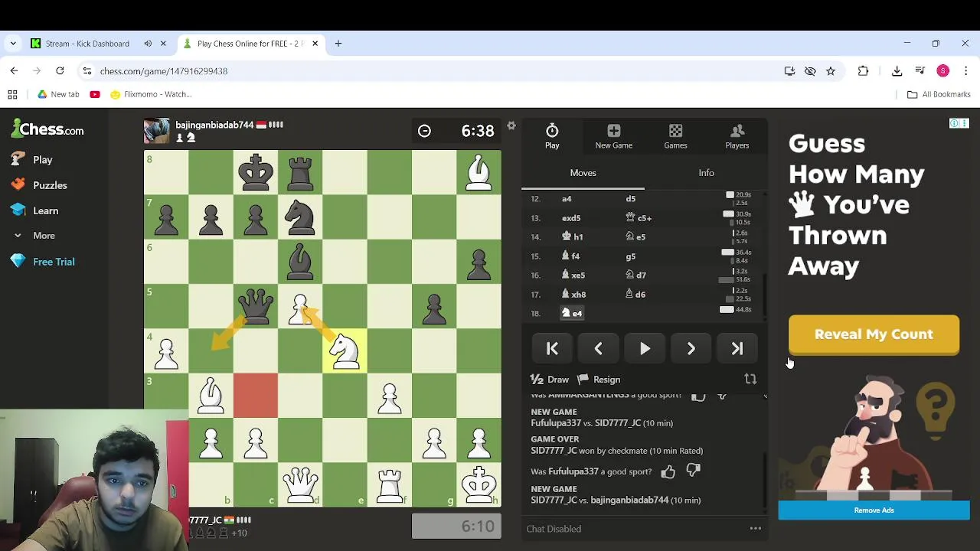The height and width of the screenshot is (551, 980).
Task: Open Chrome apps grid icon
Action: point(12,94)
